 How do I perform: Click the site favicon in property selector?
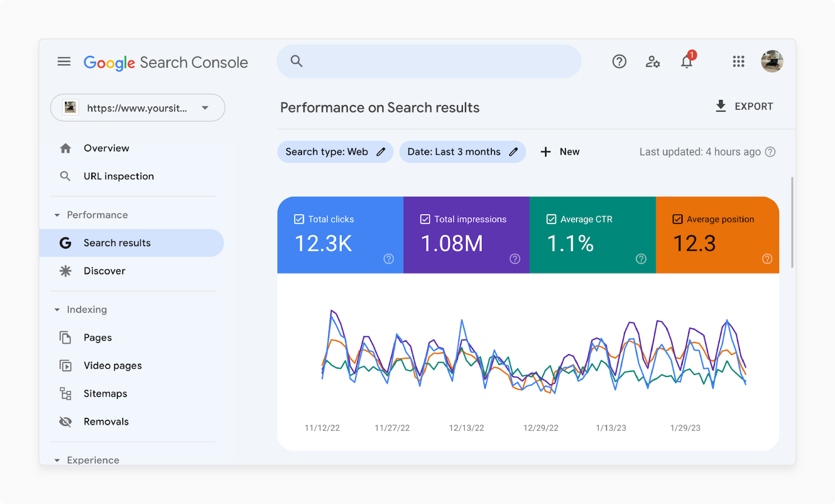pos(71,108)
